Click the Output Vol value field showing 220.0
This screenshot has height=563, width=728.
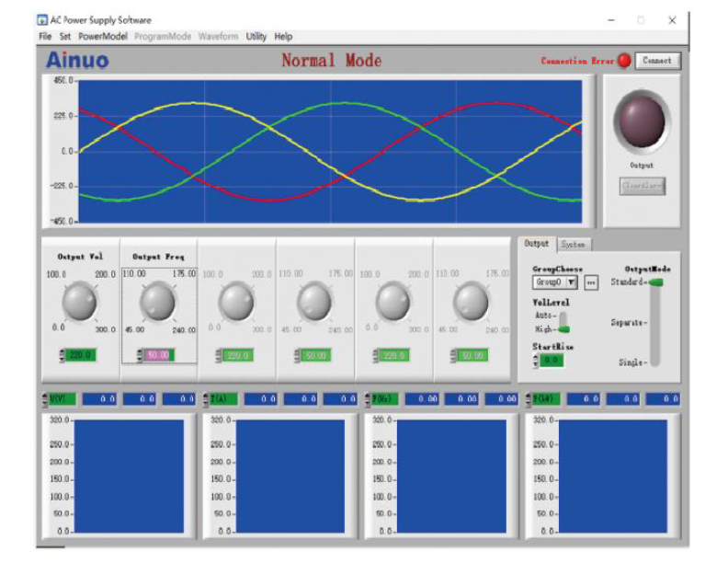(81, 355)
